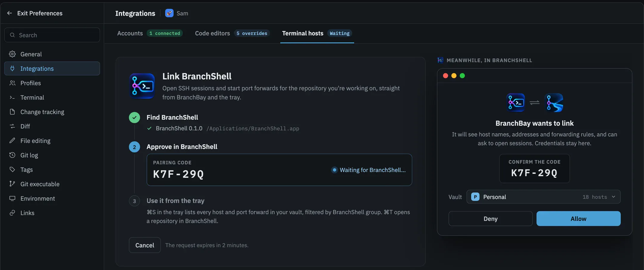Click the green check on Find BranchShell step
The image size is (644, 270).
pos(134,118)
